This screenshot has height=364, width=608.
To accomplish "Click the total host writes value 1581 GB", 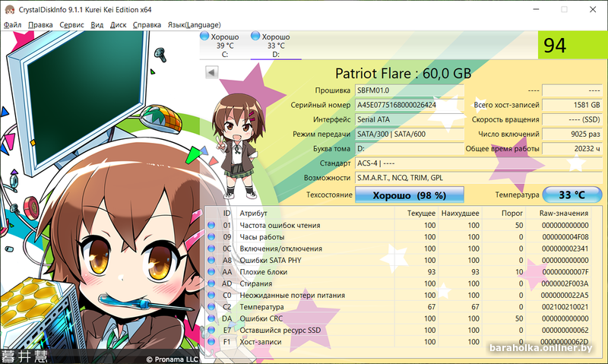I will point(572,105).
